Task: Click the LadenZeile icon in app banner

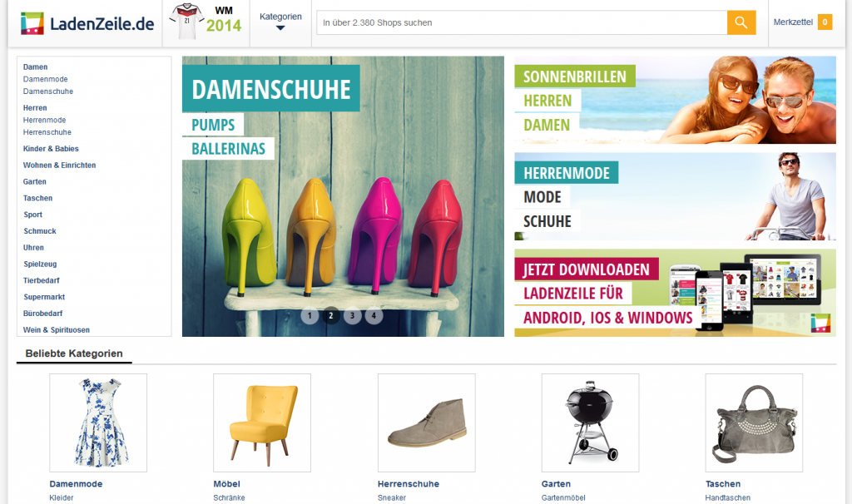Action: pyautogui.click(x=820, y=323)
